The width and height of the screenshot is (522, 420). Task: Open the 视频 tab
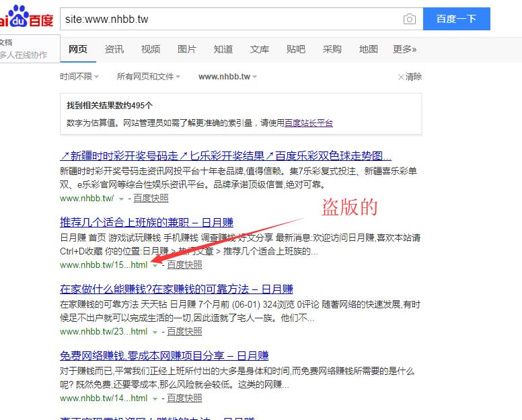pyautogui.click(x=151, y=49)
